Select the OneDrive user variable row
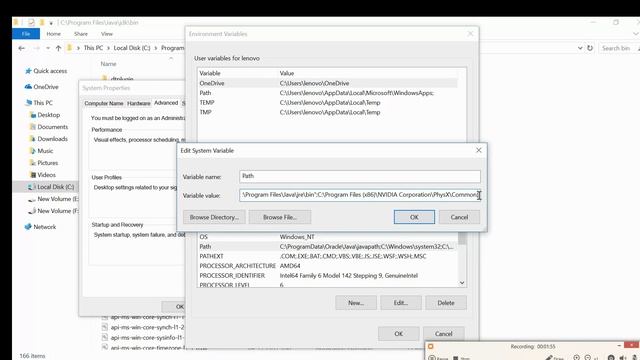The width and height of the screenshot is (640, 360). click(x=327, y=83)
